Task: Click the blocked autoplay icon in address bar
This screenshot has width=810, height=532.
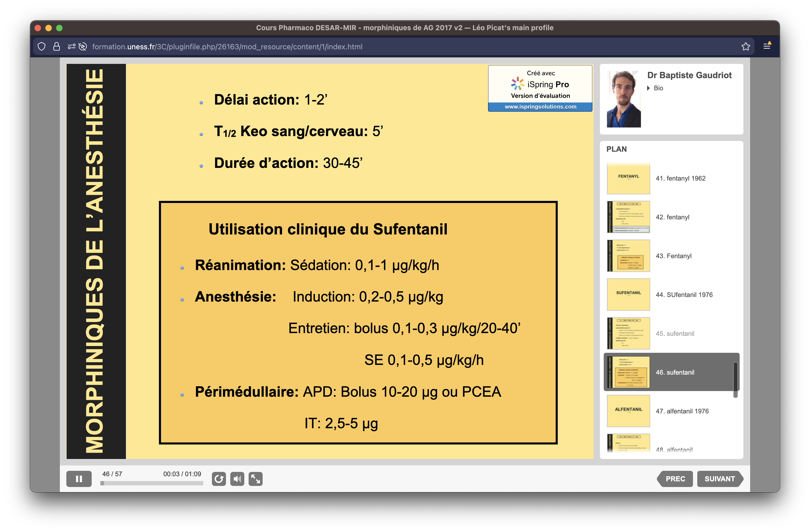Action: point(83,47)
